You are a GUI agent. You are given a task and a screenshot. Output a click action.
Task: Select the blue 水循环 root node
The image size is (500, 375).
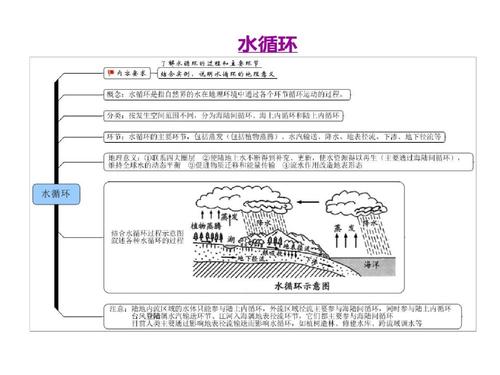coord(56,194)
